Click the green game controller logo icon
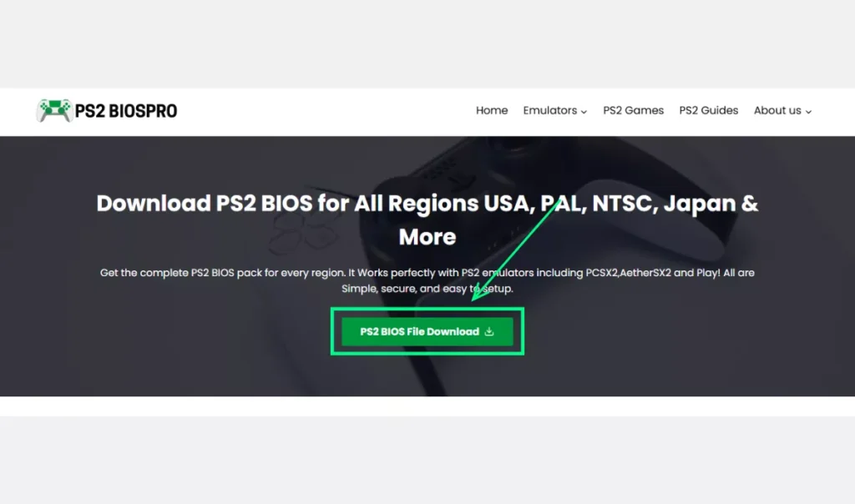Screen dimensions: 855x504 pos(54,111)
